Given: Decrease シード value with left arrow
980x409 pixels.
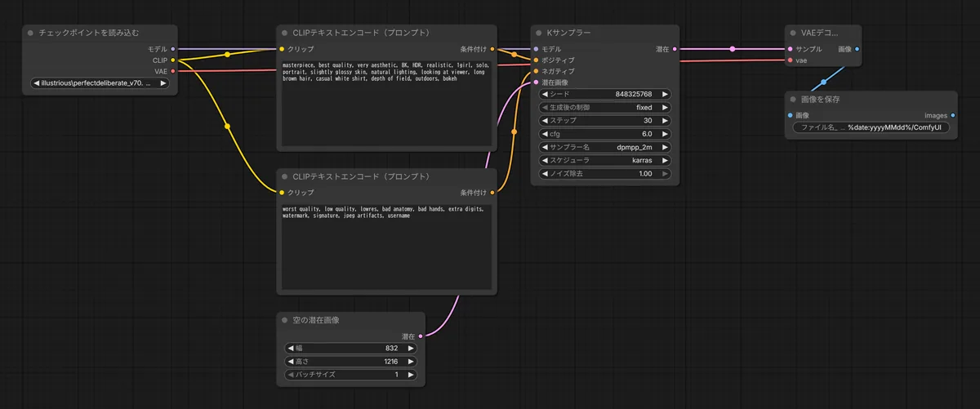Looking at the screenshot, I should click(x=546, y=94).
